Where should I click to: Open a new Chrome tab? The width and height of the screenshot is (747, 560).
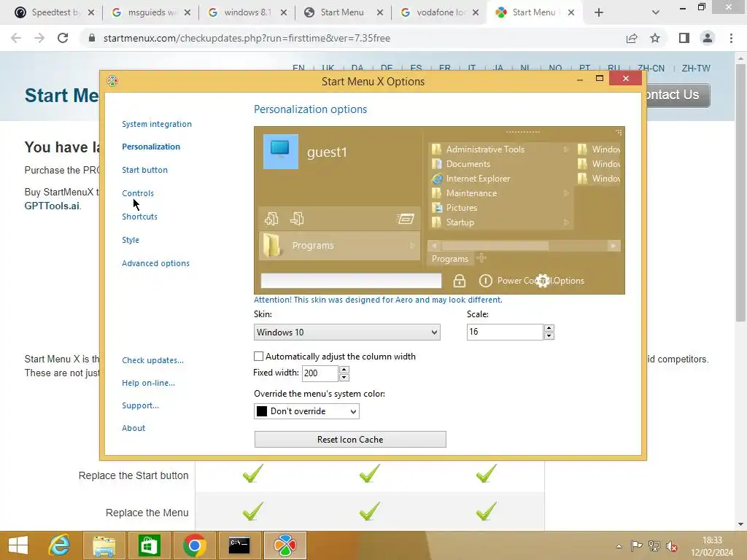click(x=599, y=12)
